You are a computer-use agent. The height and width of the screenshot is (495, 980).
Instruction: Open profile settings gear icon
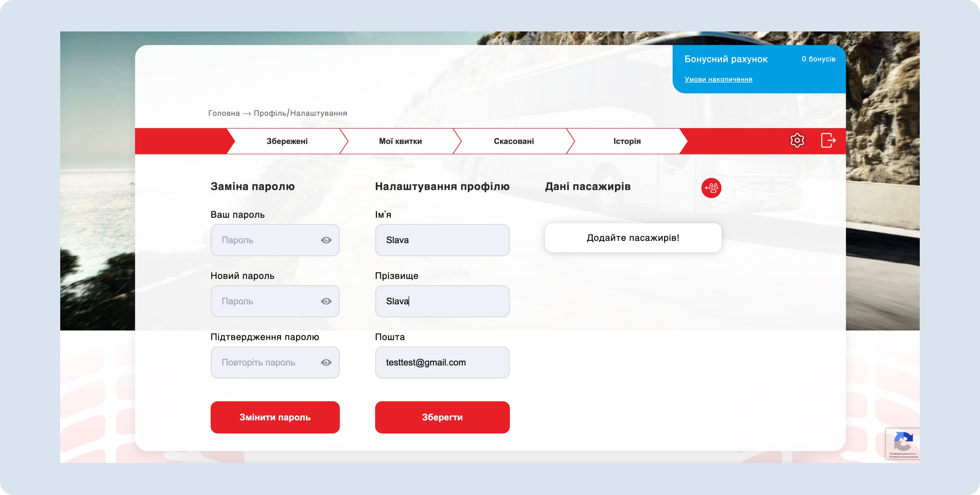click(797, 141)
